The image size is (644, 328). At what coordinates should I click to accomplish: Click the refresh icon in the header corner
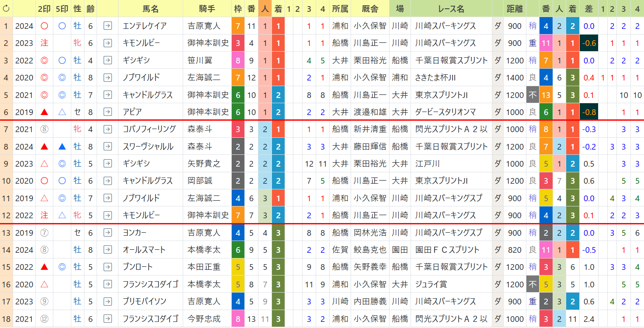6,8
